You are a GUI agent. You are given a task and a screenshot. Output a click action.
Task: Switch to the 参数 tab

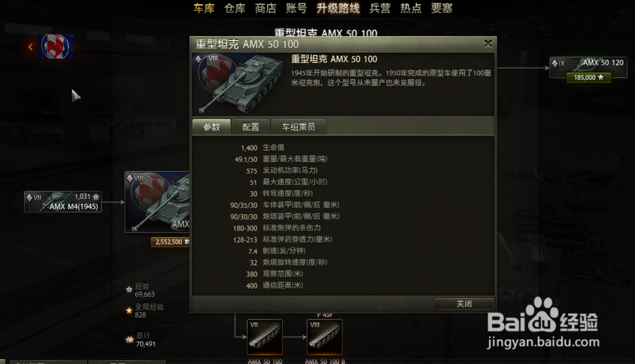pyautogui.click(x=211, y=127)
